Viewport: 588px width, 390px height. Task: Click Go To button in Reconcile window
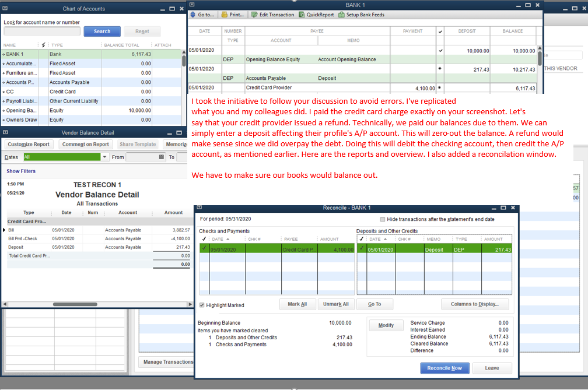coord(374,304)
